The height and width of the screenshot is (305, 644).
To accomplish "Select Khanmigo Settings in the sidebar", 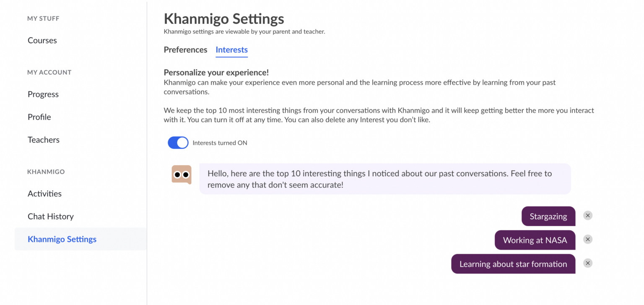I will tap(62, 239).
